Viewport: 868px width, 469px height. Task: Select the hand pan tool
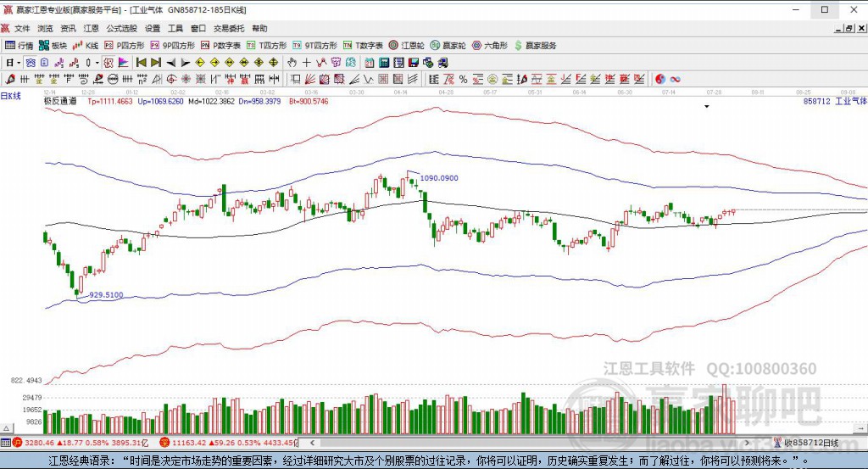pyautogui.click(x=292, y=63)
